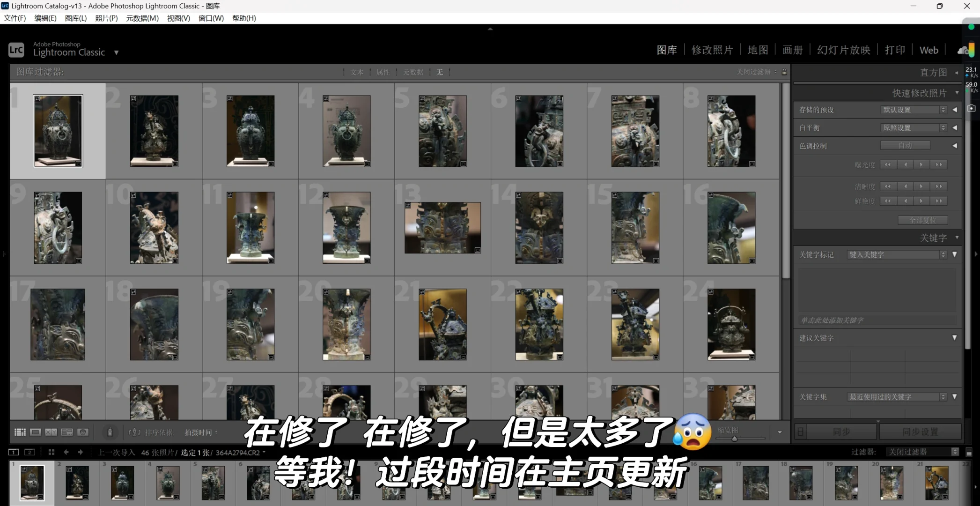Increase clarity by small step

[x=921, y=186]
